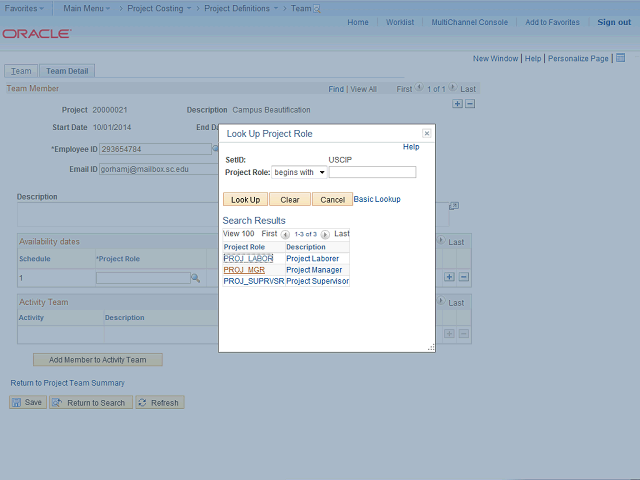Sort results by Project Role column header
Viewport: 640px width, 480px height.
[x=244, y=247]
